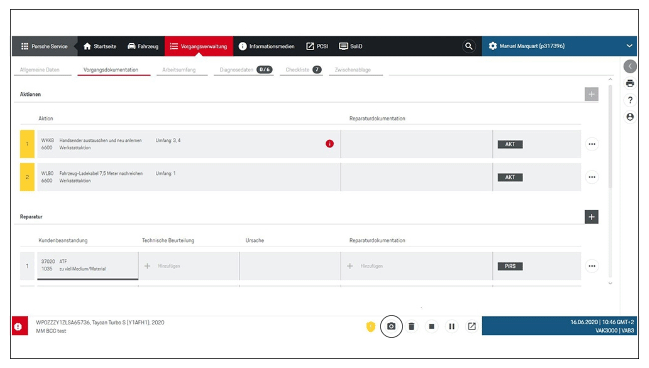Click yellow marker number 2

click(x=27, y=177)
